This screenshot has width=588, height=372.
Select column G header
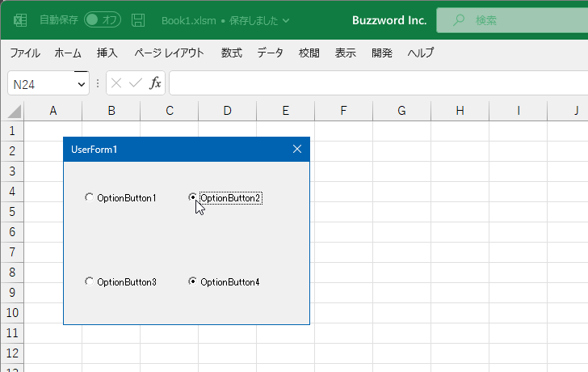[x=401, y=111]
